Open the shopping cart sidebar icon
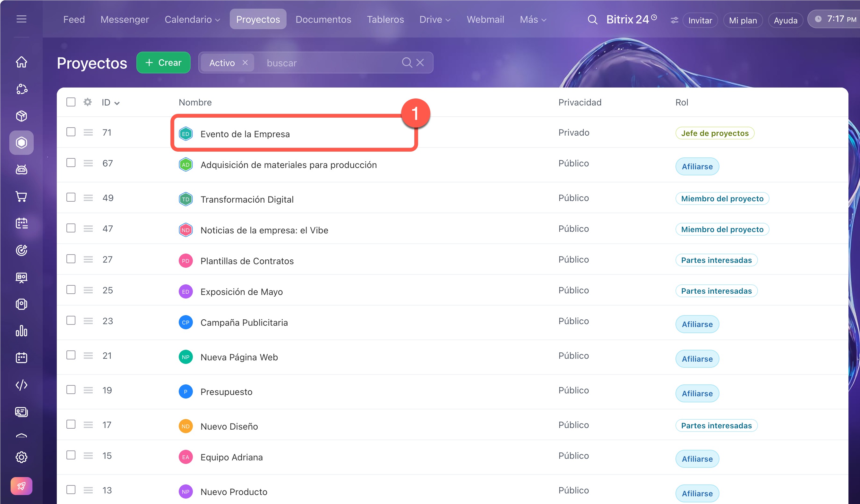Screen dimensions: 860x504 [x=21, y=197]
